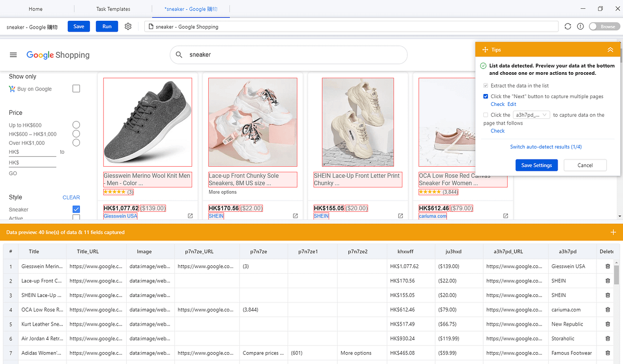Click the Save button
The height and width of the screenshot is (364, 623).
79,26
